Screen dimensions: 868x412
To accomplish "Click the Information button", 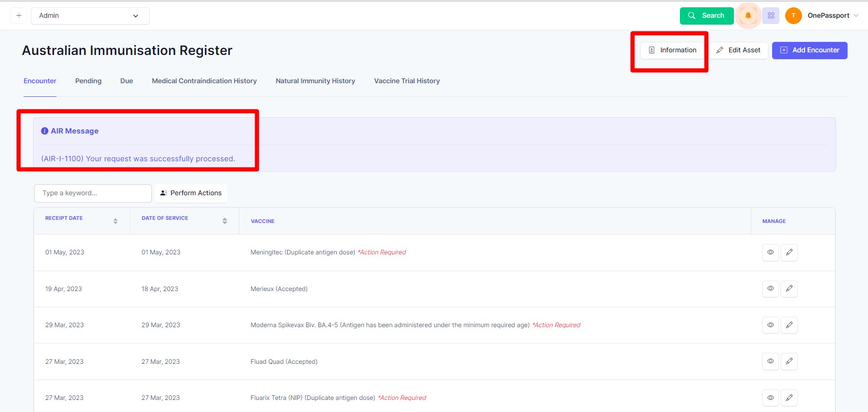I will 673,50.
